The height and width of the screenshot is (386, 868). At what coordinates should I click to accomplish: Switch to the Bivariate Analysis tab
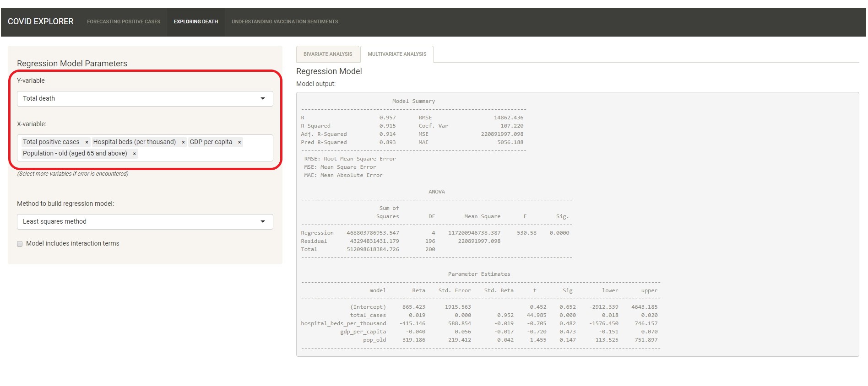click(328, 54)
